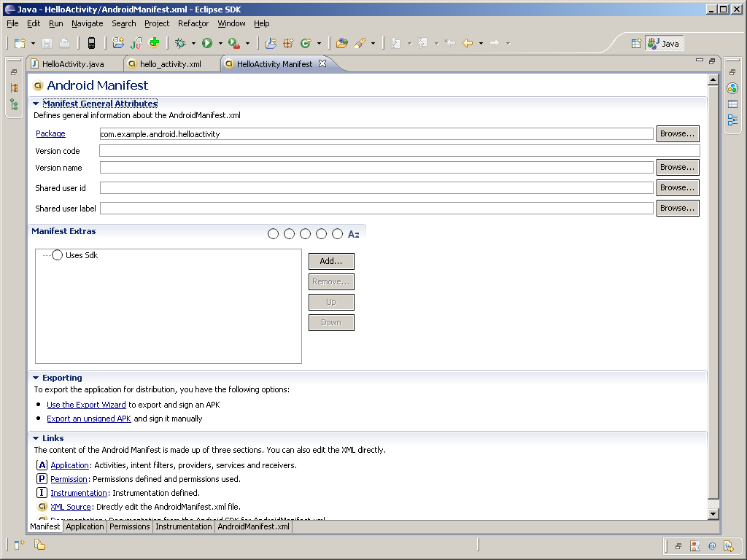The width and height of the screenshot is (747, 560).
Task: Open the New Java Class dropdown arrow
Action: 319,43
